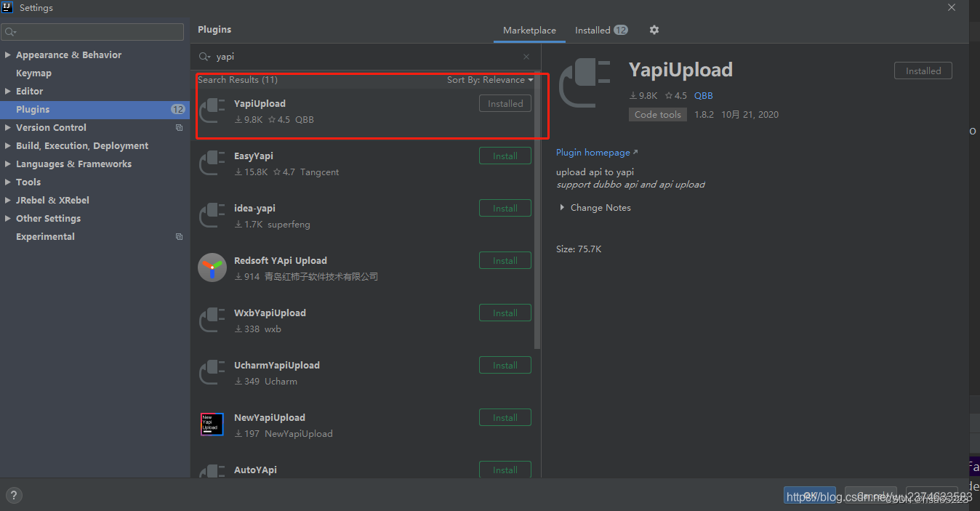This screenshot has width=980, height=511.
Task: Click the search magnifier in plugin search
Action: pos(205,57)
